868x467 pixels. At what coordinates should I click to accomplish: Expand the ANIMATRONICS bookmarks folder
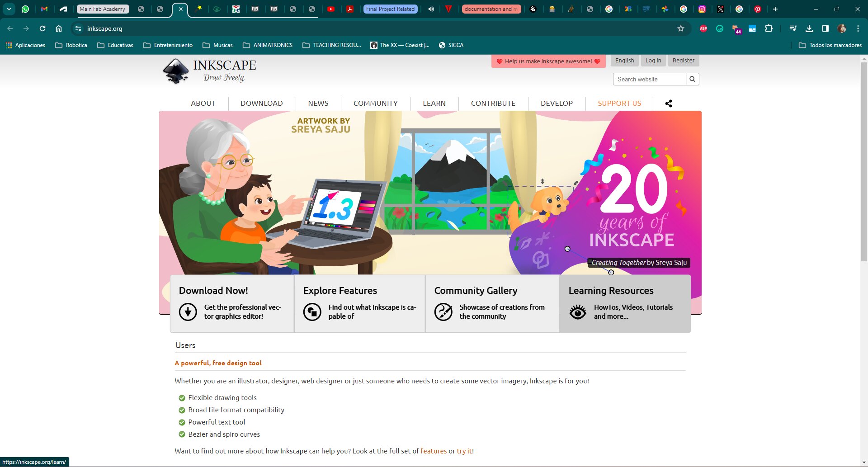pyautogui.click(x=268, y=45)
